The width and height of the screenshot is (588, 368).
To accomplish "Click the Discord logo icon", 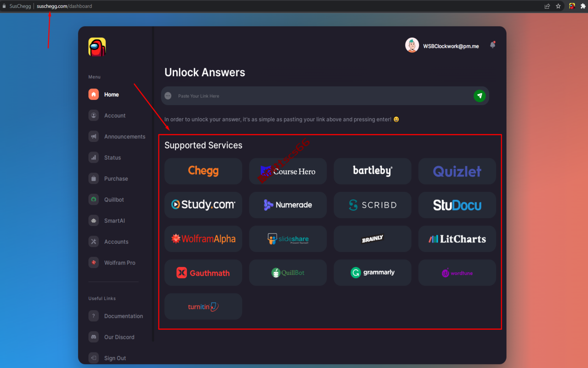I will (x=94, y=337).
